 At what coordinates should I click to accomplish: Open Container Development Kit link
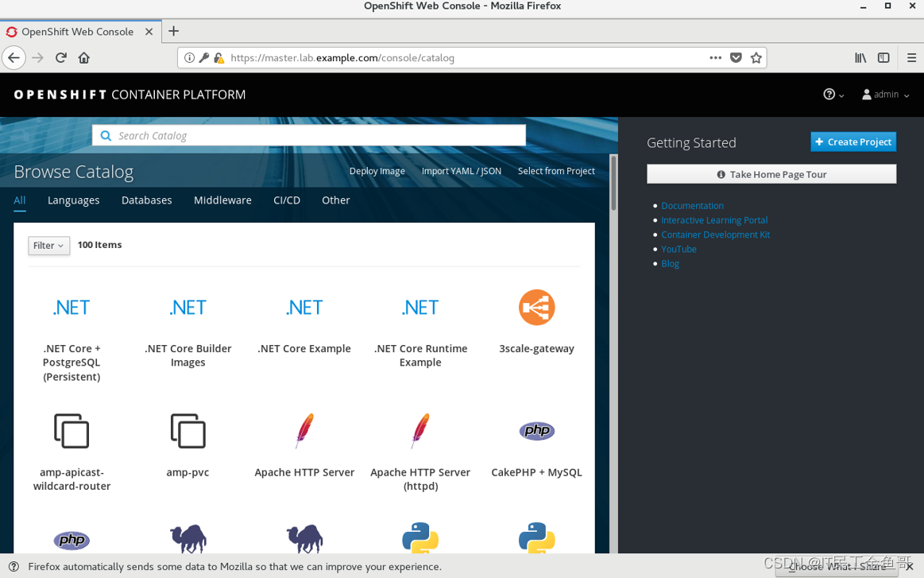point(715,235)
